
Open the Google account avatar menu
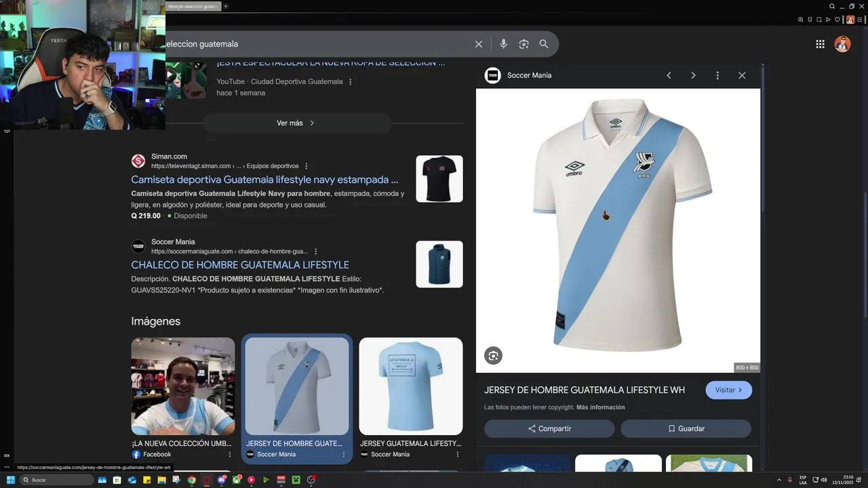(x=842, y=44)
